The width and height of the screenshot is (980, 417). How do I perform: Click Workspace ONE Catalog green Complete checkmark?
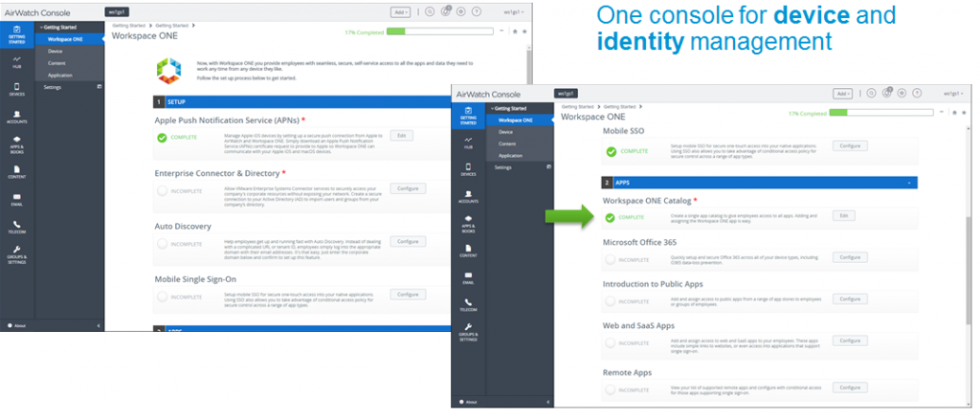click(x=610, y=217)
